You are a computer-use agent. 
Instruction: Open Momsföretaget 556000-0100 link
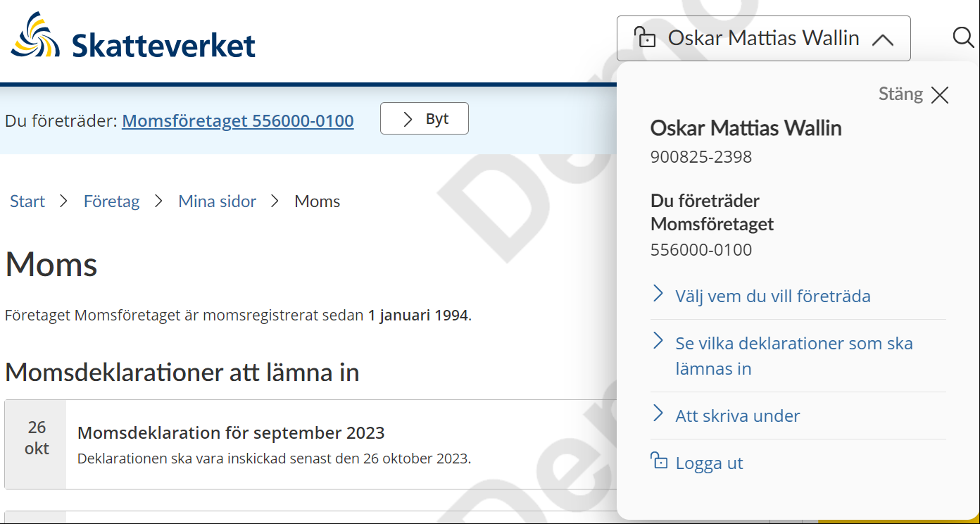(238, 120)
